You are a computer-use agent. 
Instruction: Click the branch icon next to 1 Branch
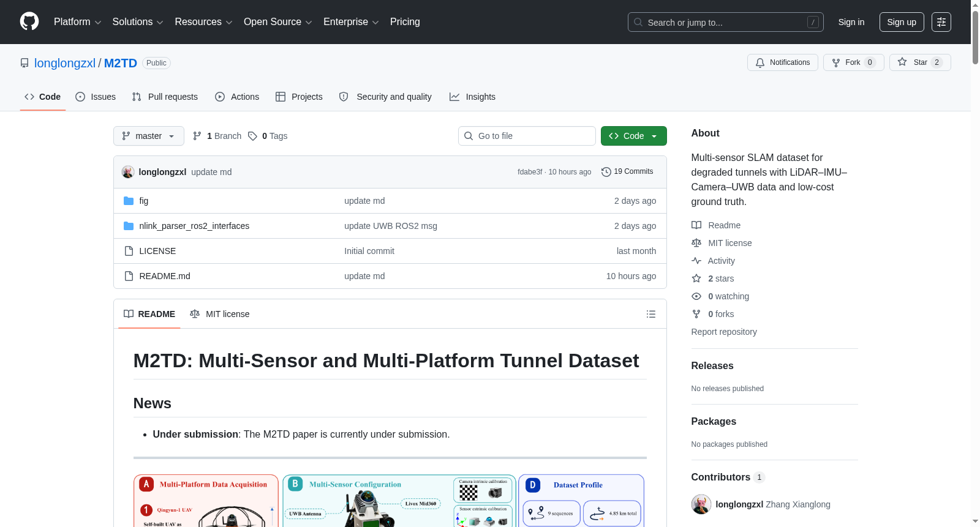[x=197, y=136]
